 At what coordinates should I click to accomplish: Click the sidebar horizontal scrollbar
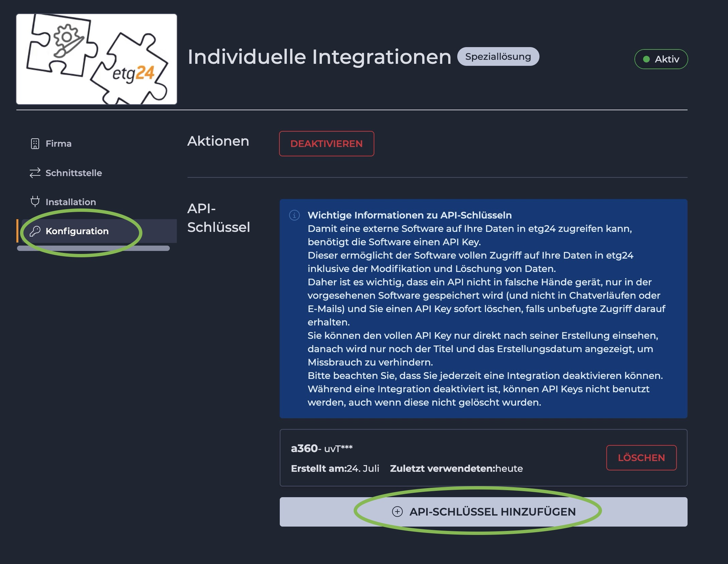tap(93, 248)
